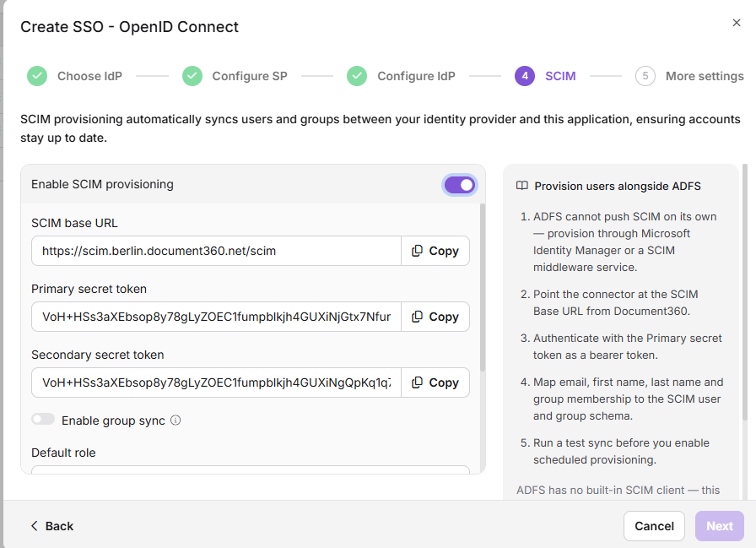Go to the Configure SP step

[x=250, y=76]
